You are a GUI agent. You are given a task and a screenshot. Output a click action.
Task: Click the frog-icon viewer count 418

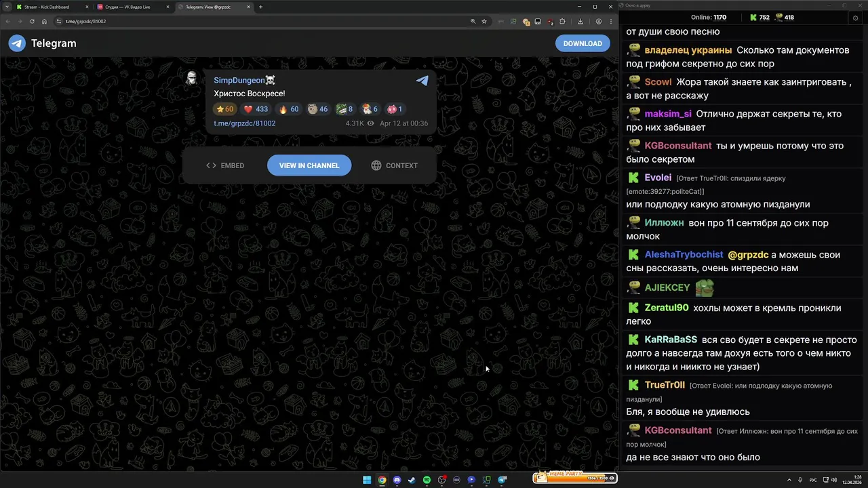coord(785,18)
